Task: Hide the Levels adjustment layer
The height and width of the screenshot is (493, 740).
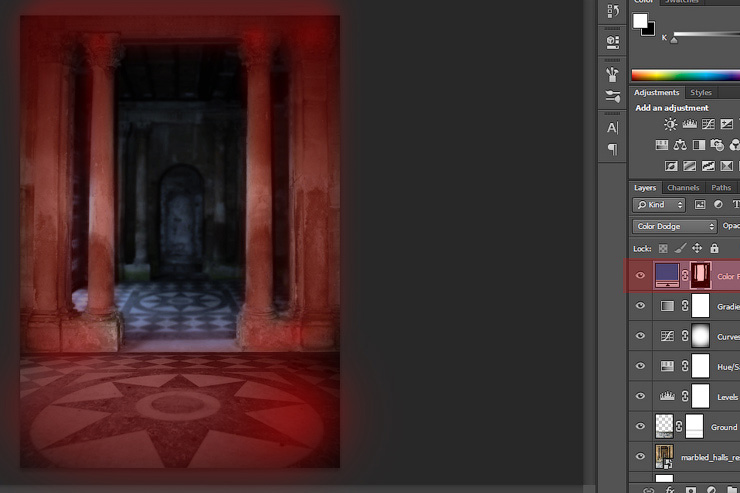Action: pos(641,397)
